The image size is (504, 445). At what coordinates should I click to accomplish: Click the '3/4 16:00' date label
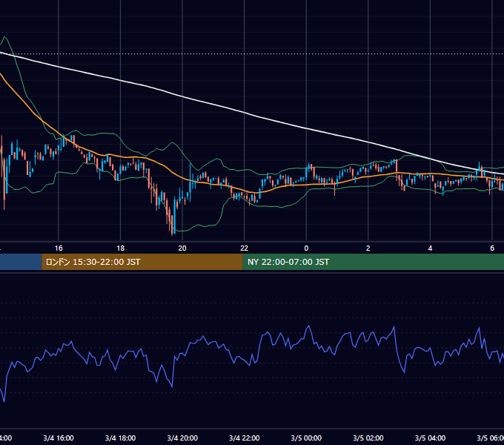[x=59, y=438]
